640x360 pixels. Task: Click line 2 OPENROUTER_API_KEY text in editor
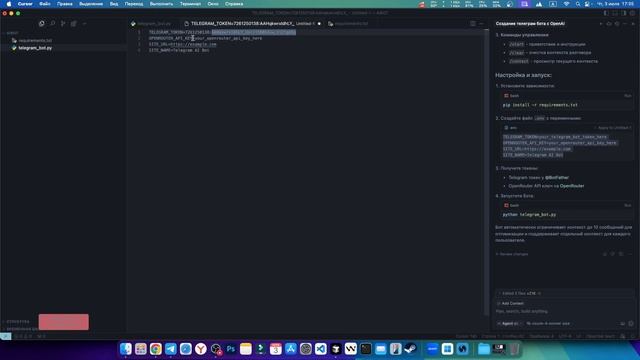point(205,38)
